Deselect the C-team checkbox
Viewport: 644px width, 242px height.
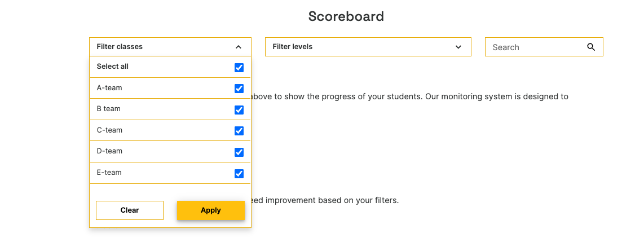click(239, 131)
